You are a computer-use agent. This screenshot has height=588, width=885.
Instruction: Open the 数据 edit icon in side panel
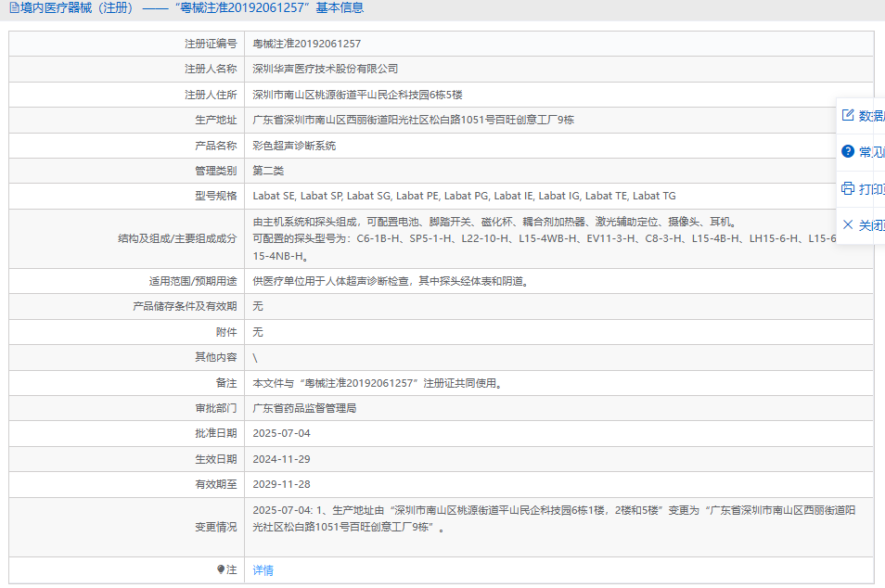[x=848, y=115]
